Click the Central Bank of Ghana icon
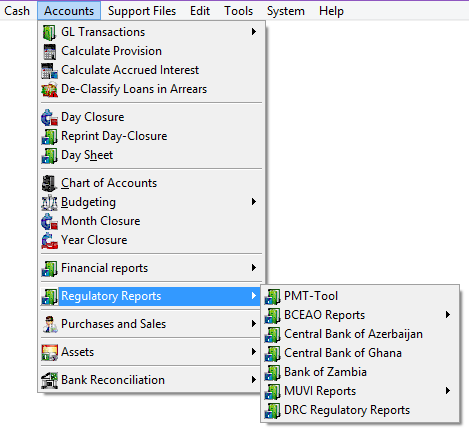The width and height of the screenshot is (469, 434). [272, 353]
